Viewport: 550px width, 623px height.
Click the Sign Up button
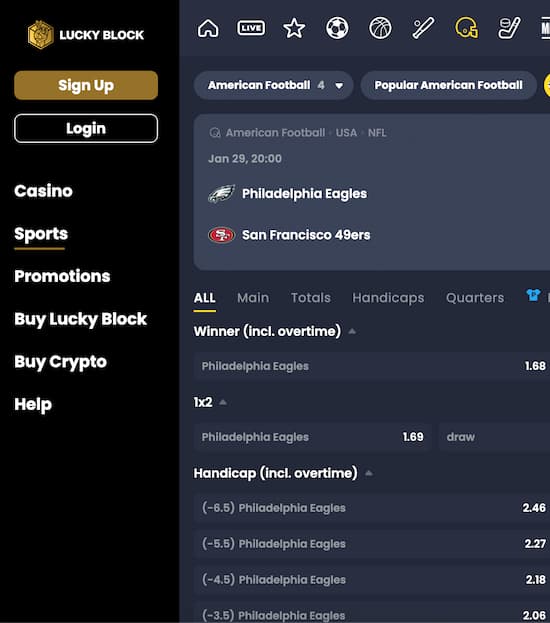pos(86,85)
